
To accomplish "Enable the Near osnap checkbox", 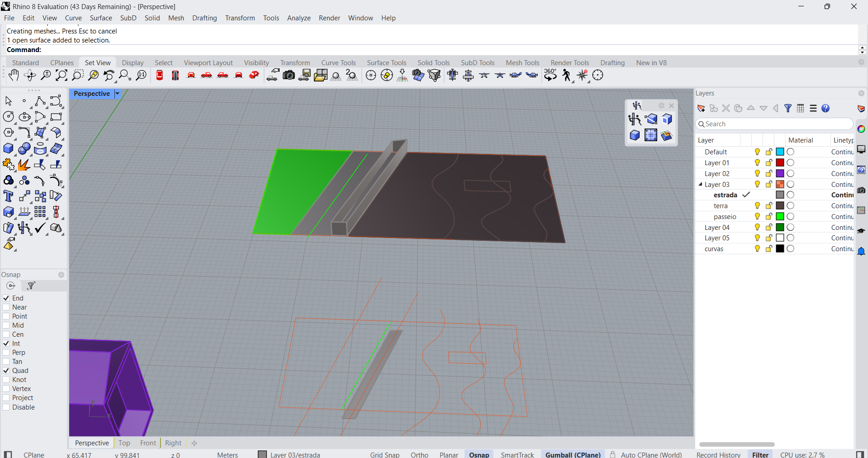I will pos(6,307).
